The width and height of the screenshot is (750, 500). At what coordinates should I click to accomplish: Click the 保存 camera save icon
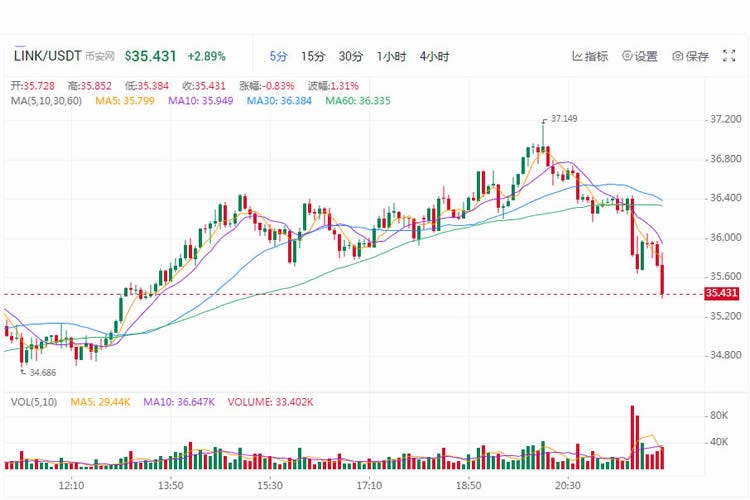click(677, 56)
